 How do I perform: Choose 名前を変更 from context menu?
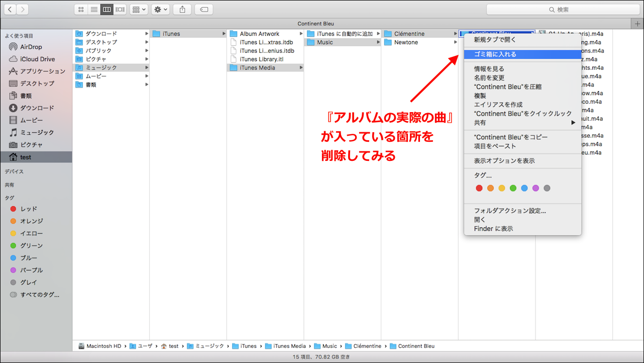[x=522, y=78]
